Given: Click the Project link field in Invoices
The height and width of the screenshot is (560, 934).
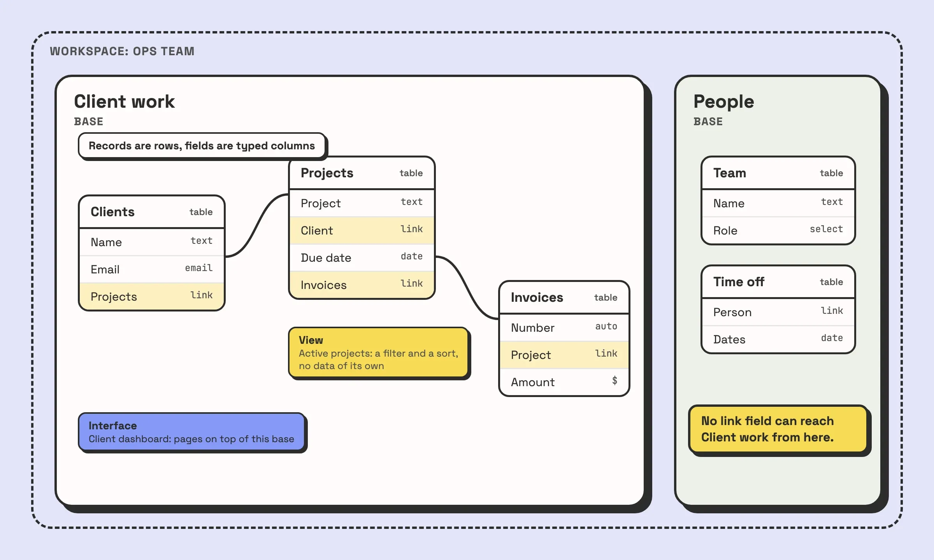Looking at the screenshot, I should point(564,355).
